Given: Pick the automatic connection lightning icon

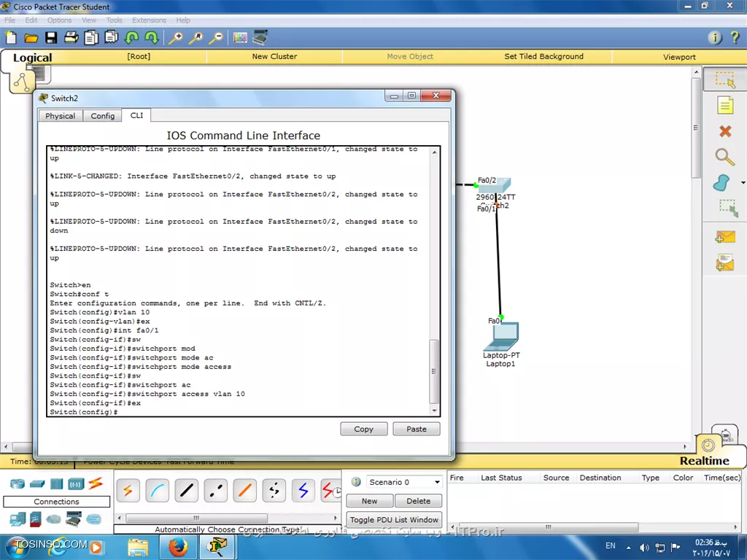Looking at the screenshot, I should [128, 491].
